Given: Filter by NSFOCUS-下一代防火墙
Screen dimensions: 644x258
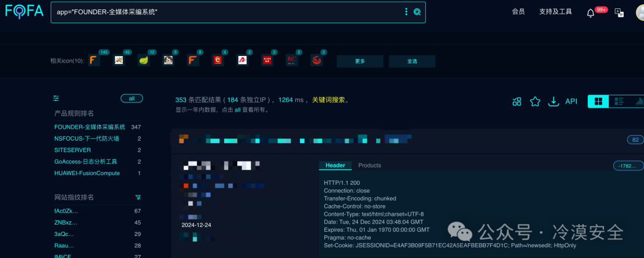Looking at the screenshot, I should [86, 139].
